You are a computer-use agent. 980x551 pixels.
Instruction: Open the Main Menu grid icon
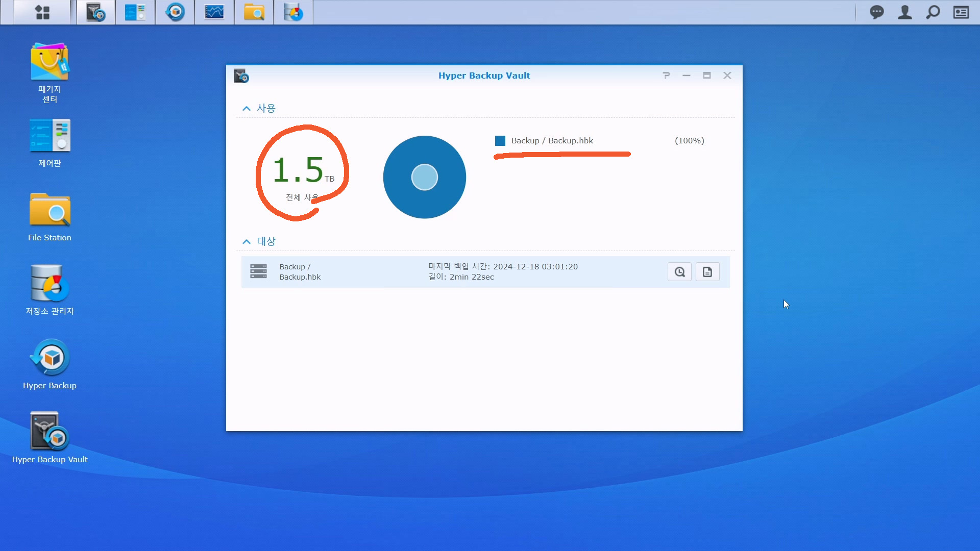[42, 12]
